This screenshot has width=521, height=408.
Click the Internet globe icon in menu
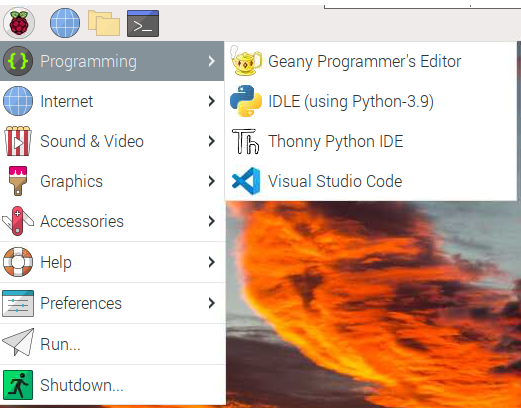point(18,101)
